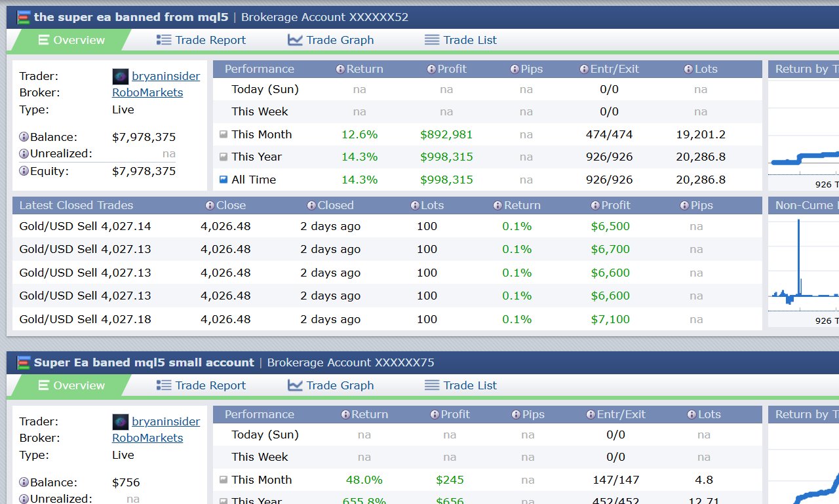Open bryaninsider profile link in XXXXXX52 panel

[166, 76]
